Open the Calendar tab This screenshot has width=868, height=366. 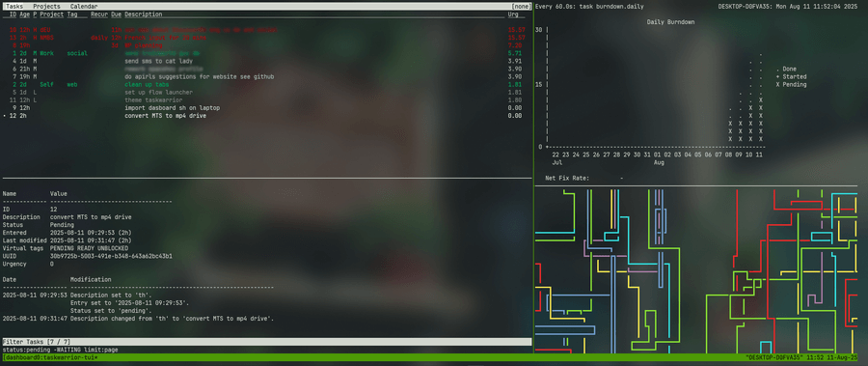pos(84,6)
